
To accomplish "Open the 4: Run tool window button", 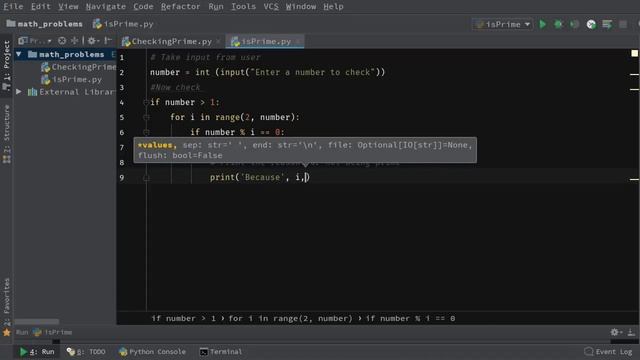I will coord(37,352).
